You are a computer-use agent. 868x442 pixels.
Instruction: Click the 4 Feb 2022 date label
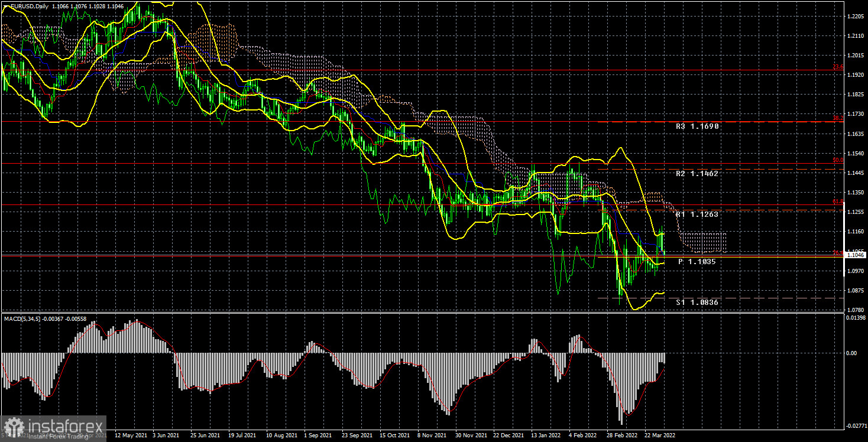pyautogui.click(x=582, y=434)
